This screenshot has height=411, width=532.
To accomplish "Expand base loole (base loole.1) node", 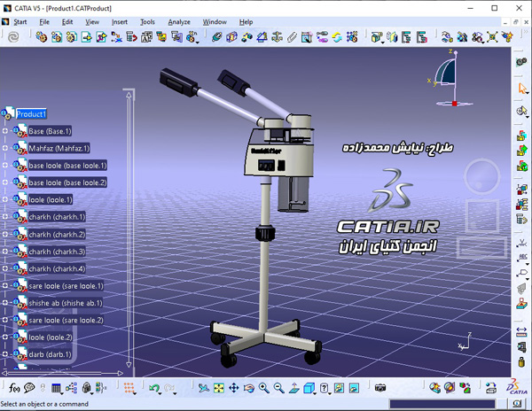I will [x=5, y=165].
